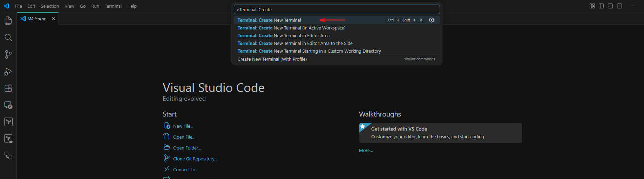Open the Explorer view in activity bar
This screenshot has width=644, height=179.
point(8,21)
